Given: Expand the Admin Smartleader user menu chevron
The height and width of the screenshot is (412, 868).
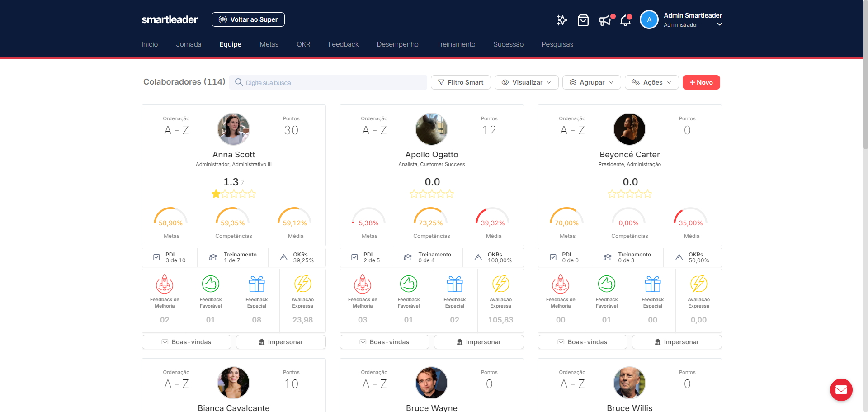Looking at the screenshot, I should coord(720,24).
